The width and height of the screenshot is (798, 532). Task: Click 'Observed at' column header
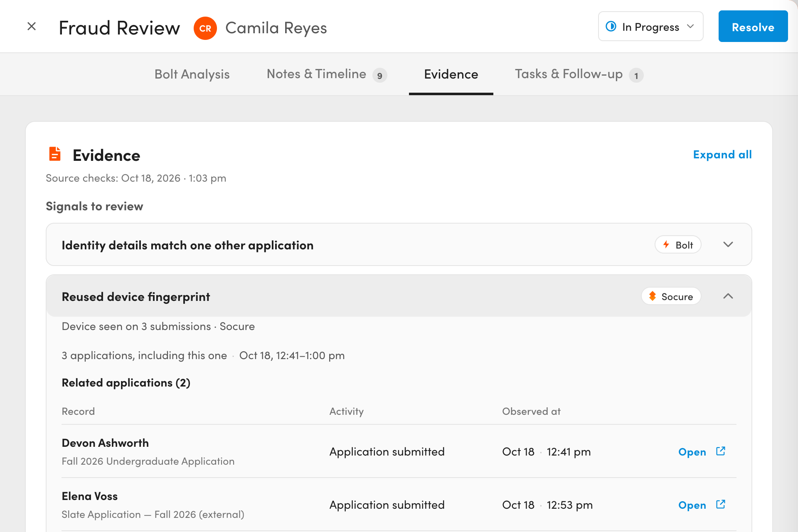tap(531, 411)
